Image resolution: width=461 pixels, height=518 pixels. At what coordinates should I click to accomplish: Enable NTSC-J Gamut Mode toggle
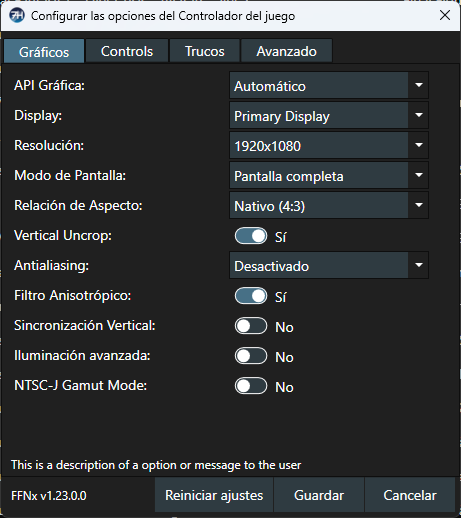click(x=251, y=386)
